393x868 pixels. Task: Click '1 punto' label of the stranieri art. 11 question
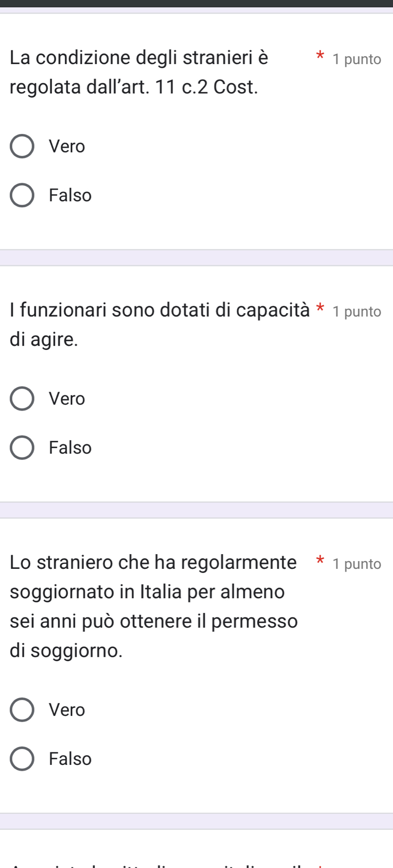[357, 59]
